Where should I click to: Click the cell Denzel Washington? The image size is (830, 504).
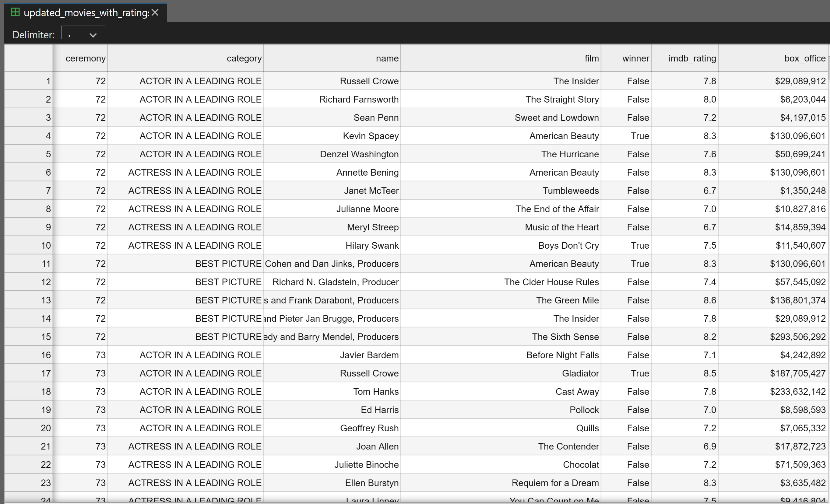(332, 154)
